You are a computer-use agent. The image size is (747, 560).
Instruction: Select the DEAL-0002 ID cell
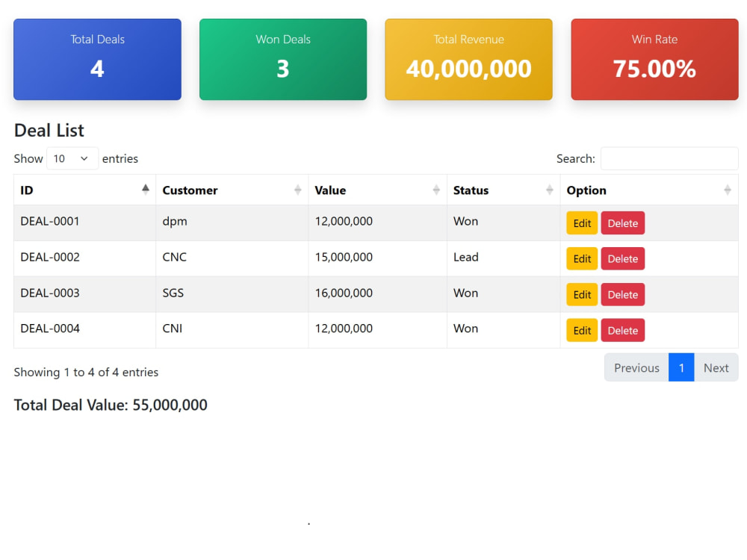[85, 257]
